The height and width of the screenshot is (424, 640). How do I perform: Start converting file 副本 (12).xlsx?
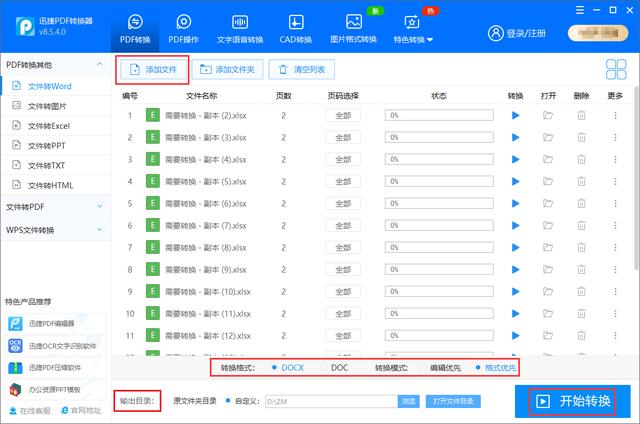[516, 336]
